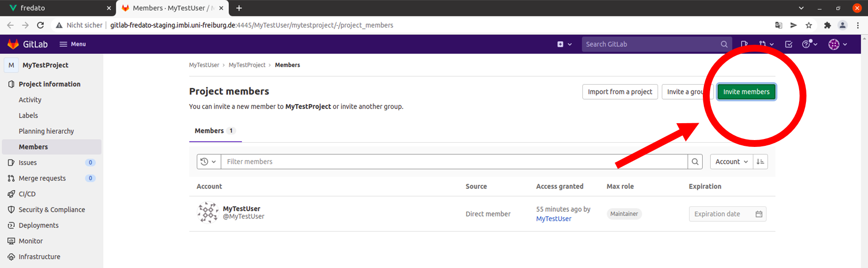The width and height of the screenshot is (868, 268).
Task: Click inside the Search GitLab field
Action: pos(656,44)
